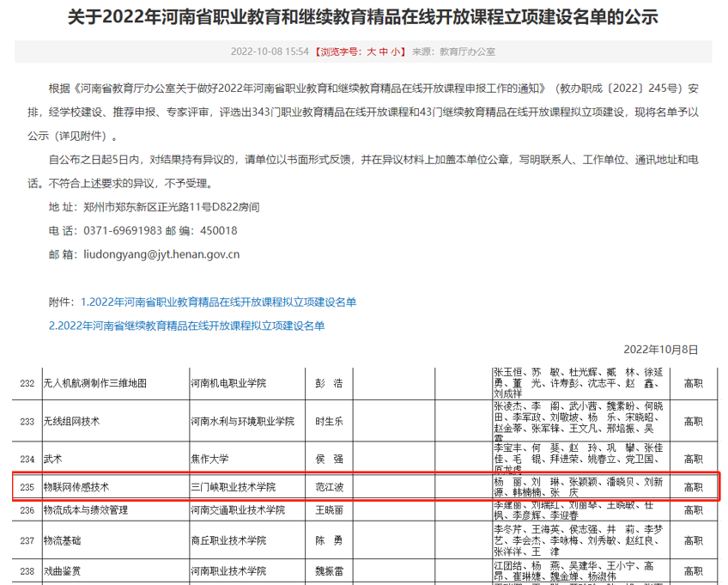Screen dimensions: 728x585
Task: Click 高职 label in row 235
Action: point(693,486)
